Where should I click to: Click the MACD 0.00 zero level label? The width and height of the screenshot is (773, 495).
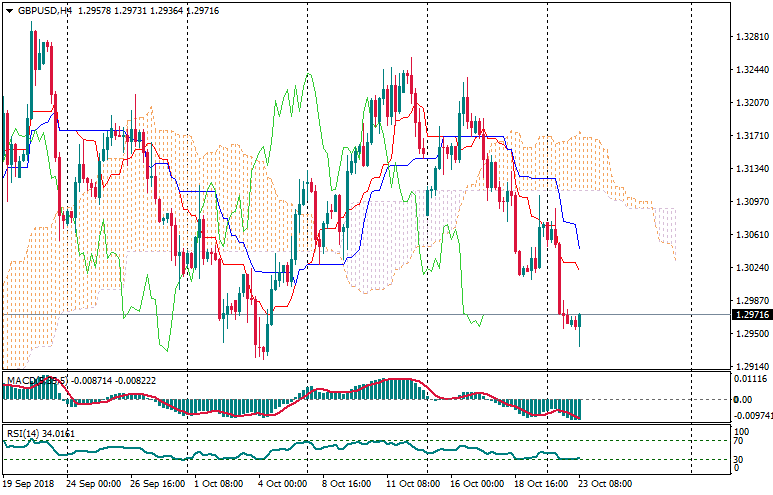click(743, 400)
